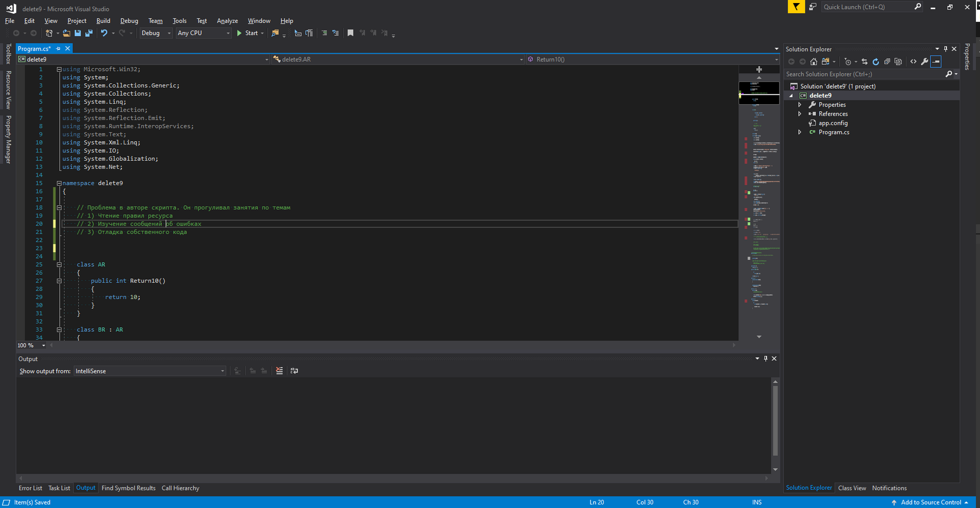This screenshot has width=980, height=508.
Task: Refresh Solution Explorer
Action: pyautogui.click(x=876, y=62)
